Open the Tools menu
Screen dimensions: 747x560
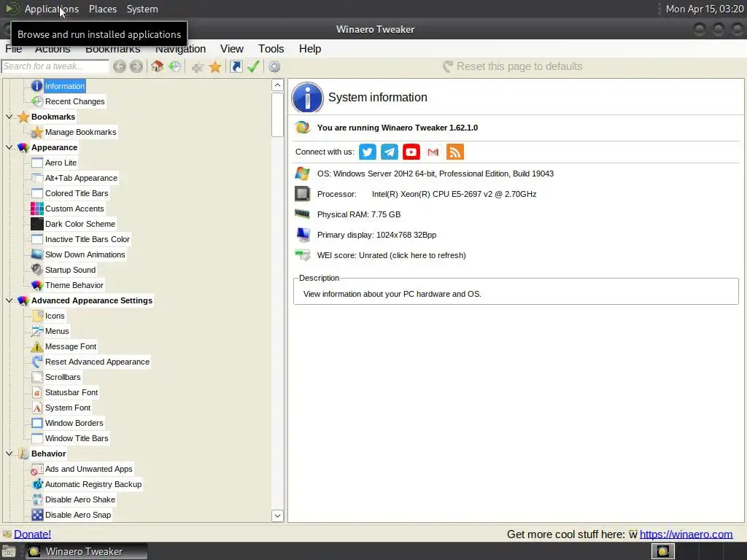pyautogui.click(x=271, y=49)
